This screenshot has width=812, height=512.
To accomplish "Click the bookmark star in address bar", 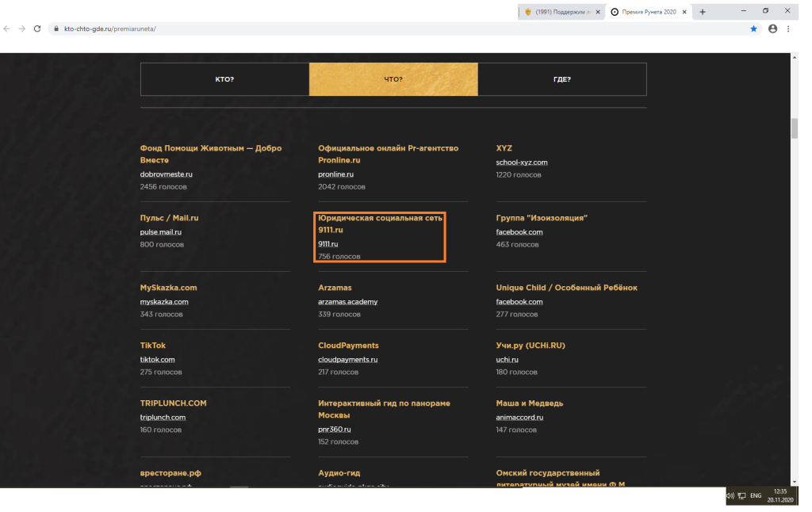I will (x=753, y=29).
